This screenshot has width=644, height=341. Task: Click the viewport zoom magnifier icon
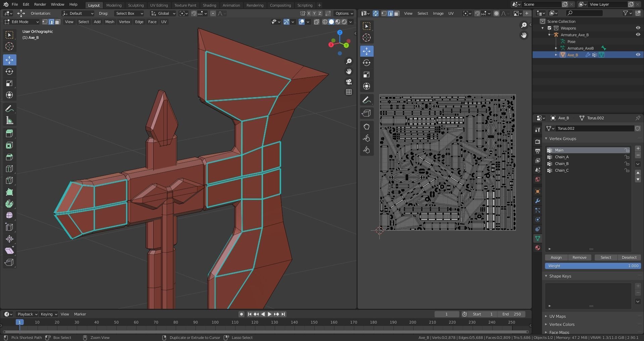point(349,61)
